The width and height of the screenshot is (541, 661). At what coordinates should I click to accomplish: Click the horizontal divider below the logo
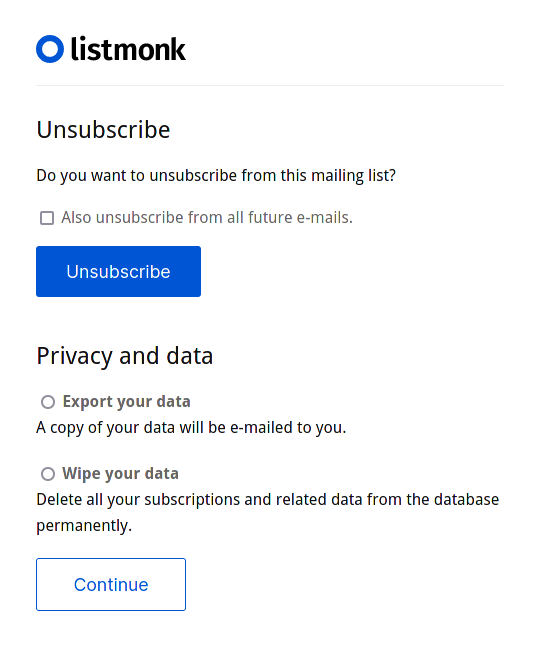coord(270,86)
